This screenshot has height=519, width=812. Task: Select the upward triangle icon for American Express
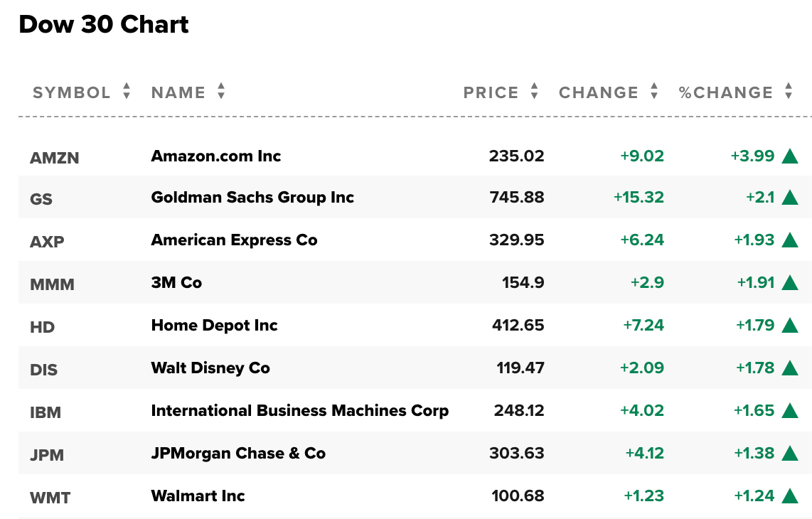click(791, 240)
